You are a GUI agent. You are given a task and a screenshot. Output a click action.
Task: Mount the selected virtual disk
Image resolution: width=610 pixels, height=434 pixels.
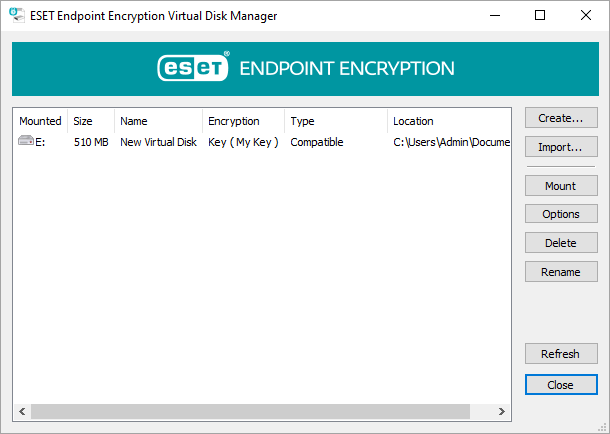(561, 186)
